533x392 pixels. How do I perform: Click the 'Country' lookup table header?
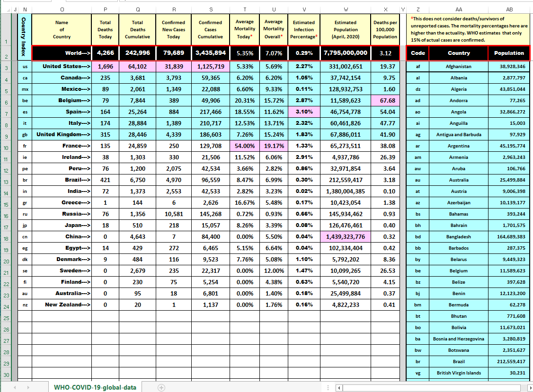459,53
